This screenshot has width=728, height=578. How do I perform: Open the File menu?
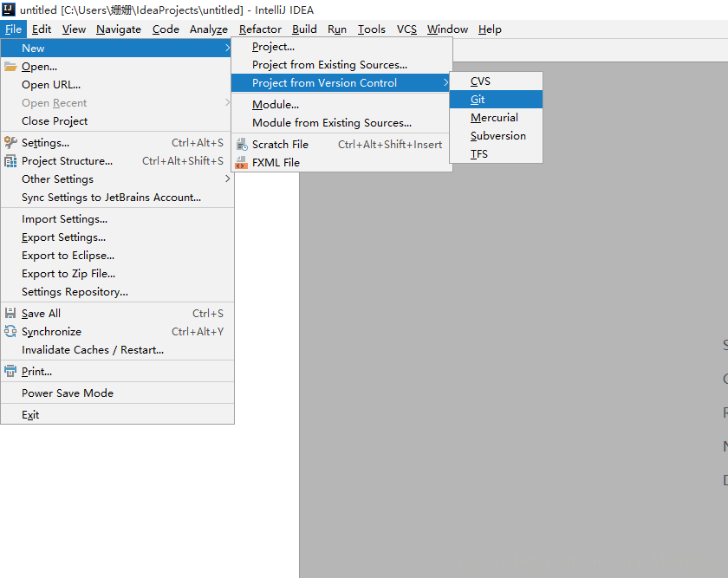click(x=14, y=29)
